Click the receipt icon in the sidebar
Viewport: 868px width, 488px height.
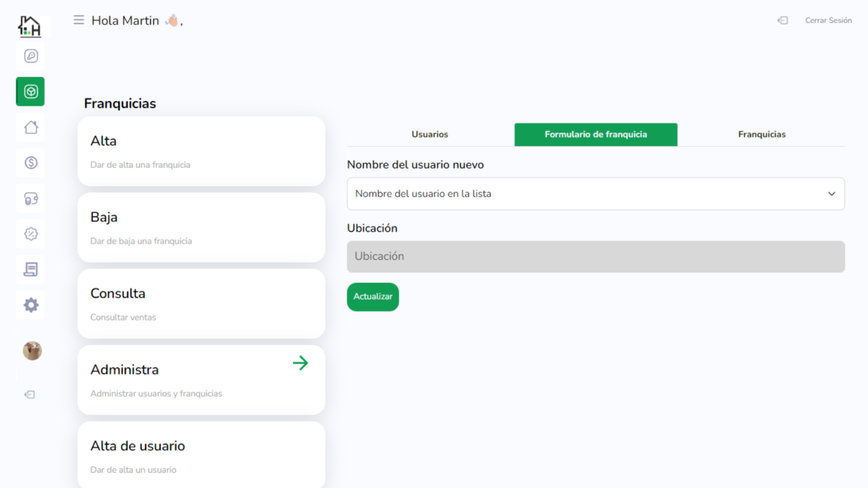click(x=31, y=269)
